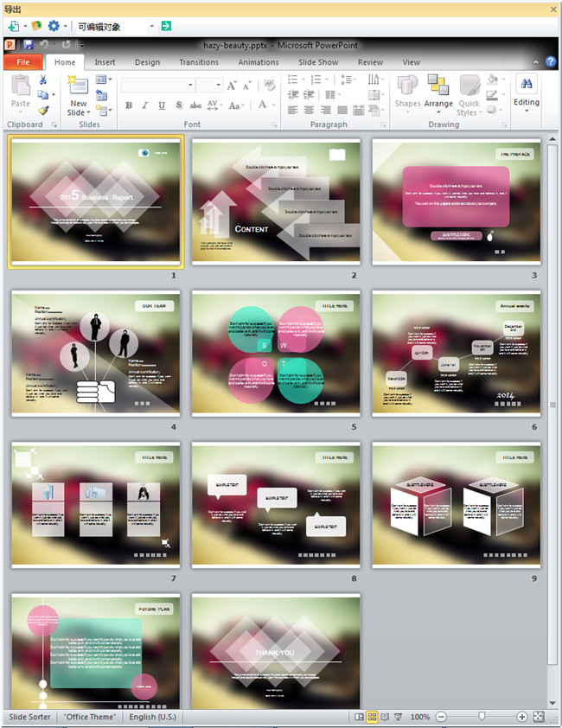Open the Quick Styles gallery
This screenshot has width=562, height=728.
pyautogui.click(x=469, y=95)
